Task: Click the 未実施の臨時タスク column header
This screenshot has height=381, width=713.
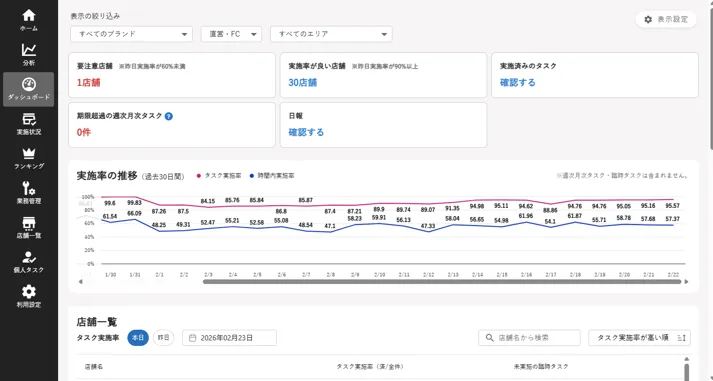Action: (x=541, y=366)
